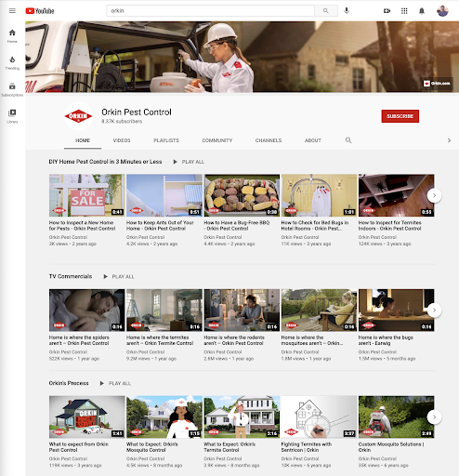Viewport: 459px width, 476px height.
Task: Click the Orkin.com banner link
Action: 437,84
